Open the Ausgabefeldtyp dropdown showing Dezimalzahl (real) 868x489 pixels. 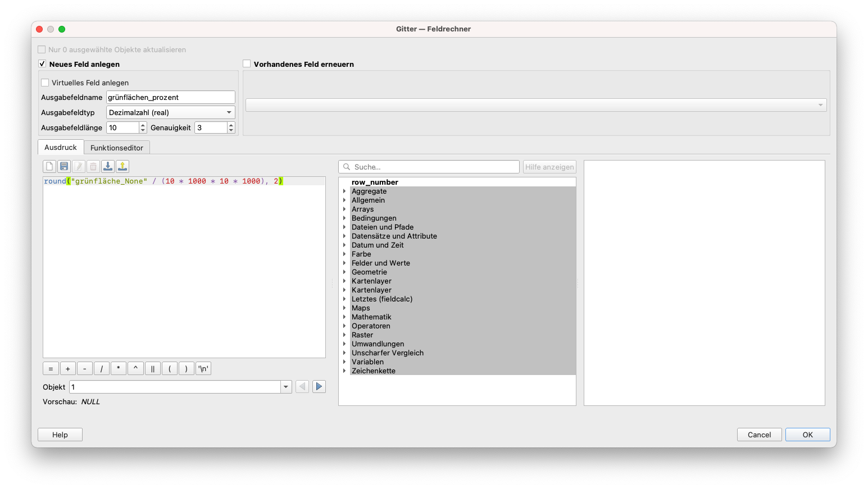coord(171,112)
